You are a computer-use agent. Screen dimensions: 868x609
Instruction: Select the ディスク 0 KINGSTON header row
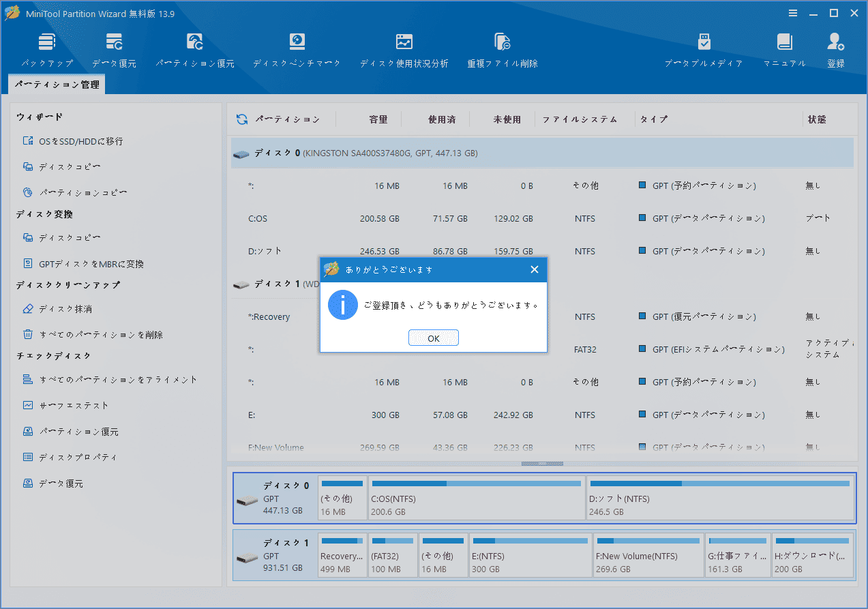tap(542, 153)
